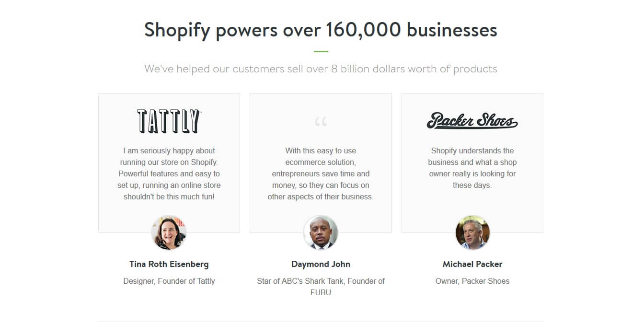Select Tina Roth Eisenberg's avatar photo
The width and height of the screenshot is (644, 336).
[169, 232]
